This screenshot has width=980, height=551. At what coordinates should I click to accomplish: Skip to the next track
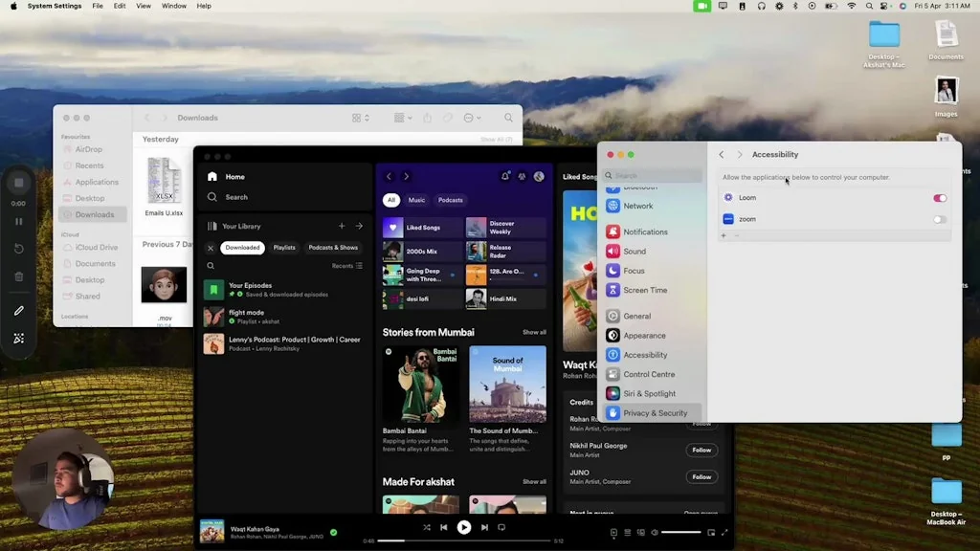click(x=484, y=527)
